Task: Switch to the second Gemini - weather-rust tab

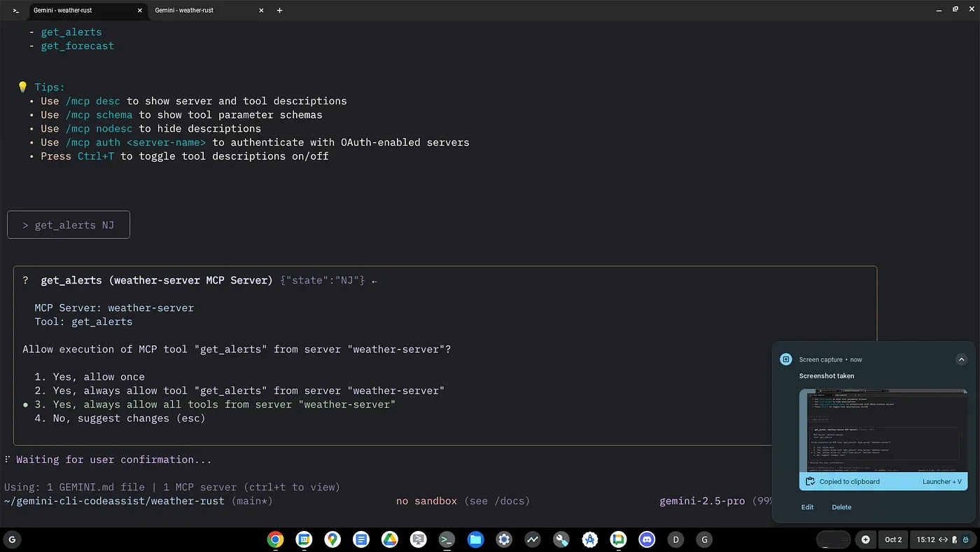Action: [203, 11]
